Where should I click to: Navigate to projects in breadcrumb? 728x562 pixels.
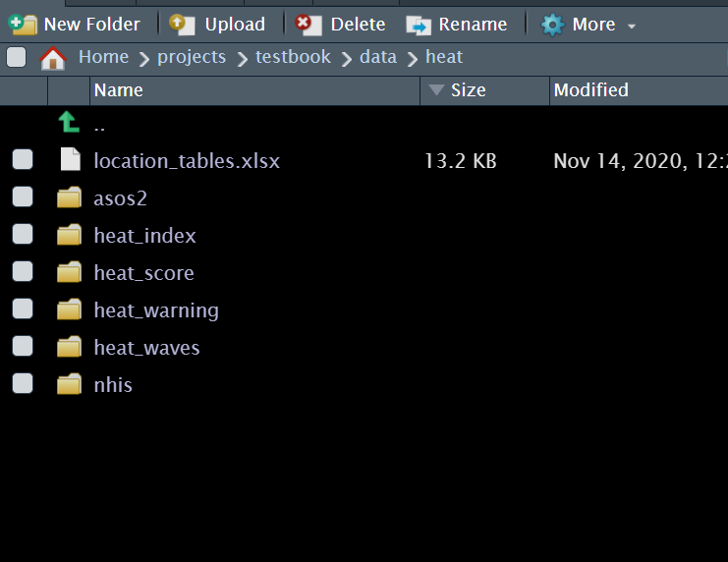point(192,58)
